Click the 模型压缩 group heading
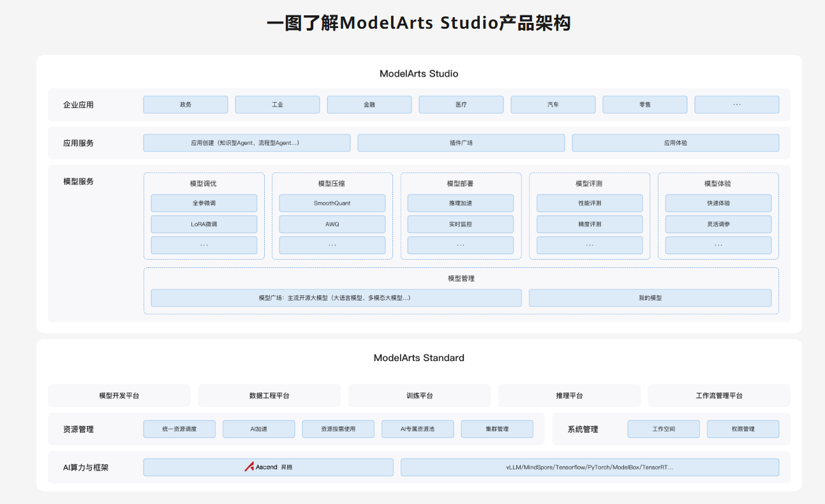This screenshot has height=504, width=825. click(332, 183)
